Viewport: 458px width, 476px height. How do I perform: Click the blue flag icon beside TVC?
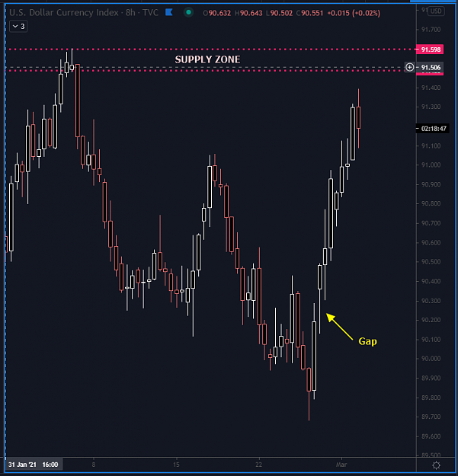point(169,12)
